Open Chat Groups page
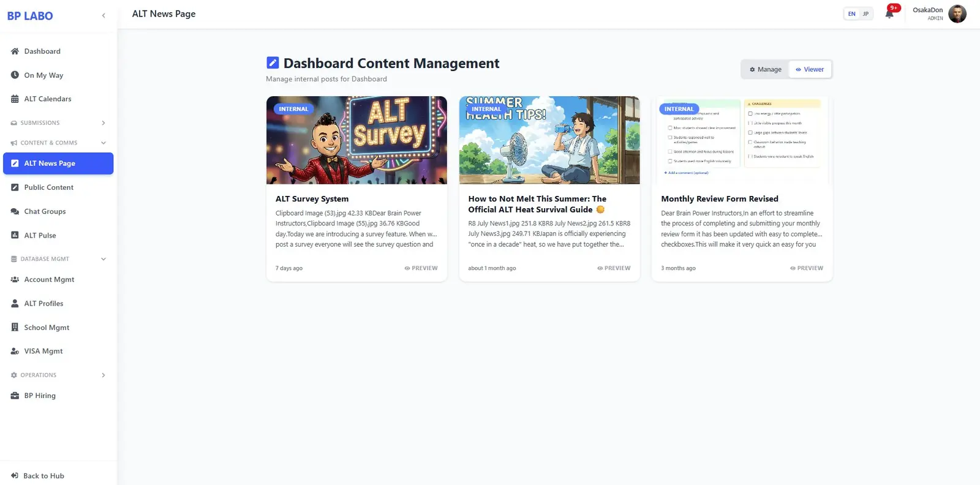 [58, 211]
